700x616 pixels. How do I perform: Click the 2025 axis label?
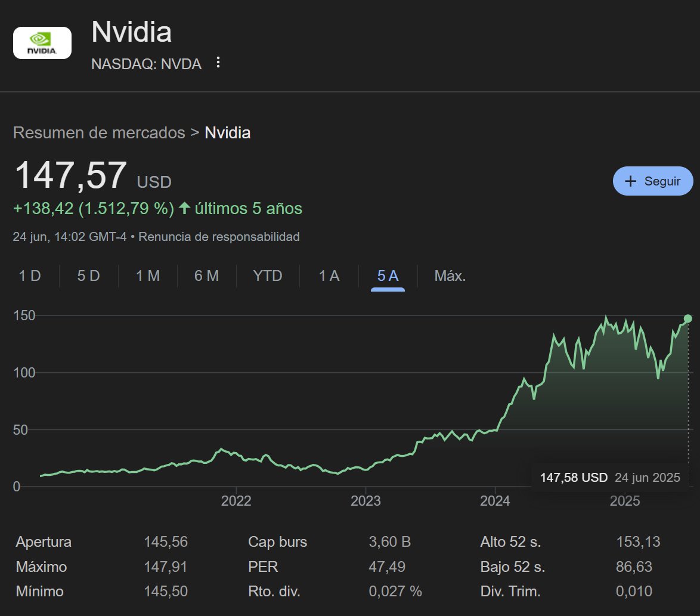625,501
